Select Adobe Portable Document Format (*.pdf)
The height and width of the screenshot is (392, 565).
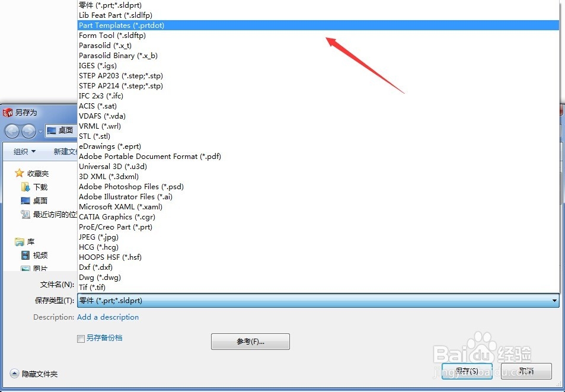click(x=318, y=157)
